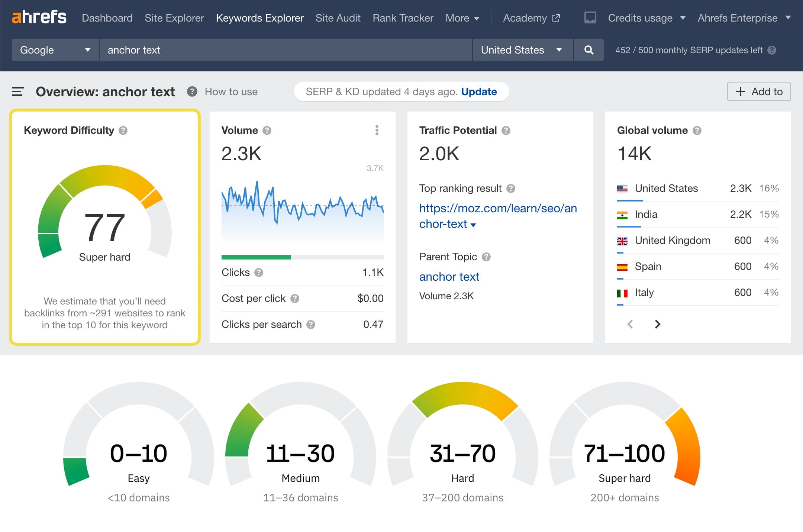Click the Clicks per search help icon
Viewport: 803px width, 532px height.
click(311, 324)
